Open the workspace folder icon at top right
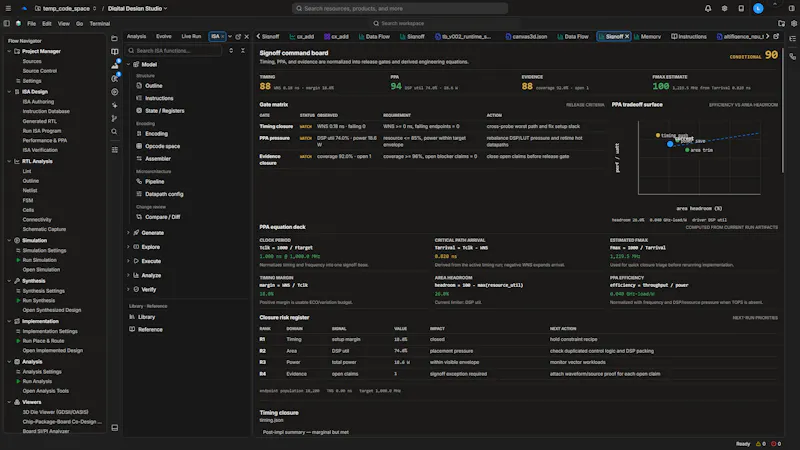This screenshot has height=450, width=800. [x=781, y=23]
